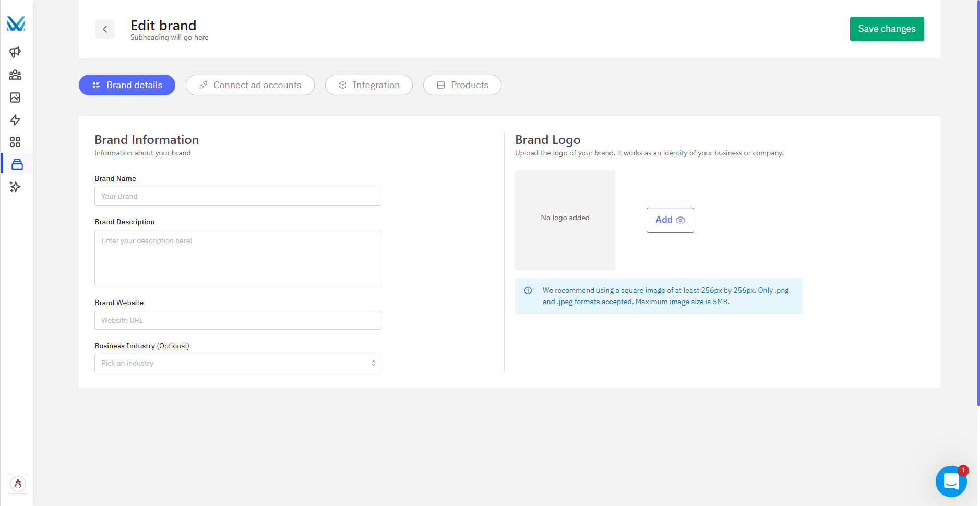Click the app logo in the sidebar
The width and height of the screenshot is (980, 506).
[16, 24]
